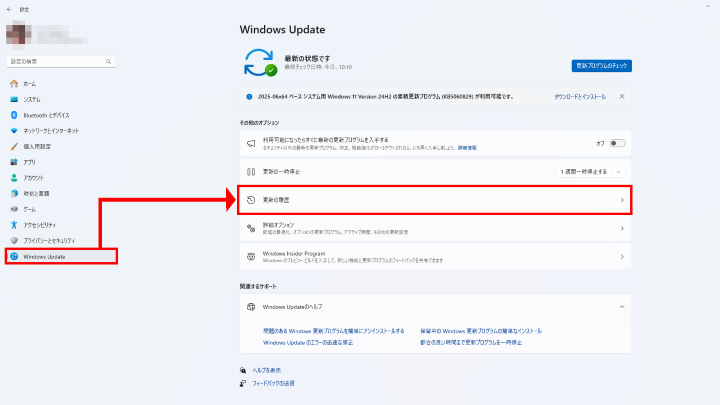Open the Gaming (ゲーム) controller icon

click(x=14, y=209)
